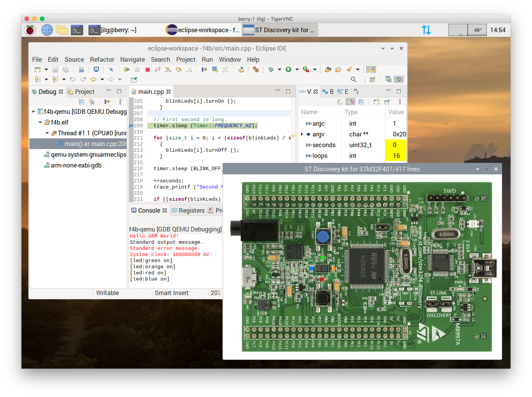The width and height of the screenshot is (532, 397).
Task: Select the Breakpoints B tab
Action: 328,92
